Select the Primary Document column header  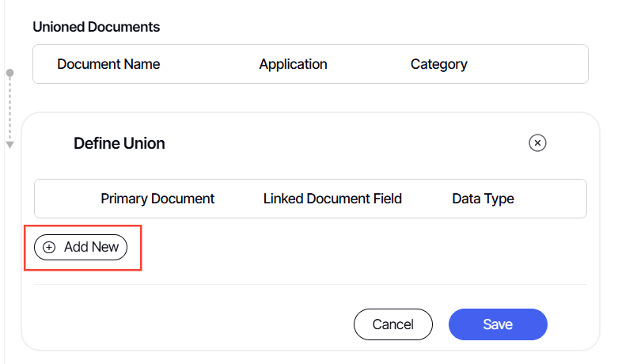pyautogui.click(x=157, y=199)
